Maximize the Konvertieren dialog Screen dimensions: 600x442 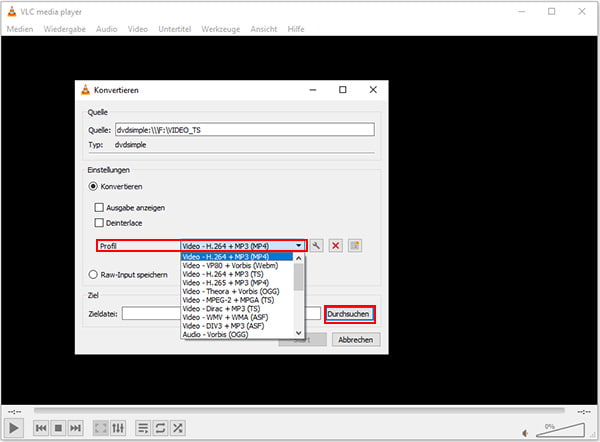(343, 90)
